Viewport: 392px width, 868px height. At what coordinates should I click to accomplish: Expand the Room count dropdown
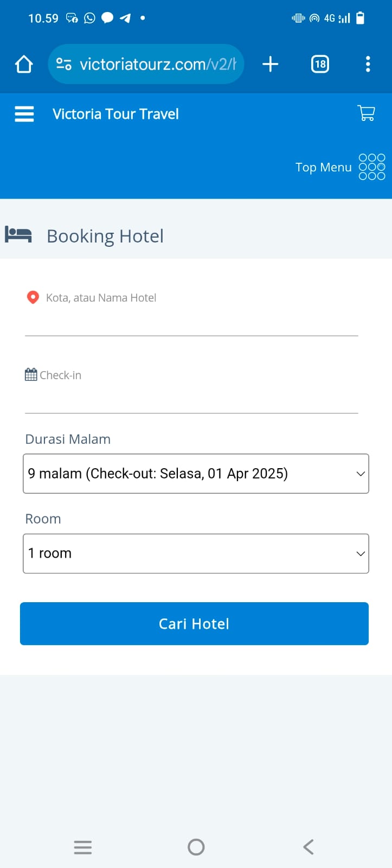pos(196,553)
